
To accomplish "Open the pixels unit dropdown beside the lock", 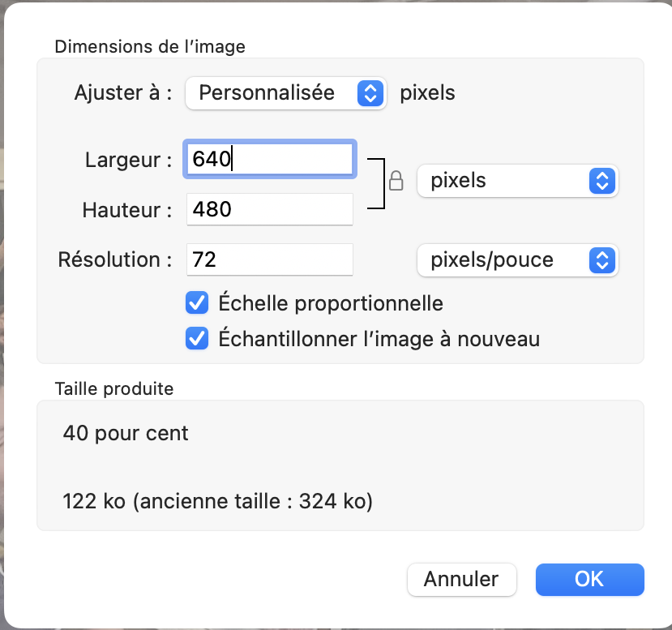I will (517, 181).
